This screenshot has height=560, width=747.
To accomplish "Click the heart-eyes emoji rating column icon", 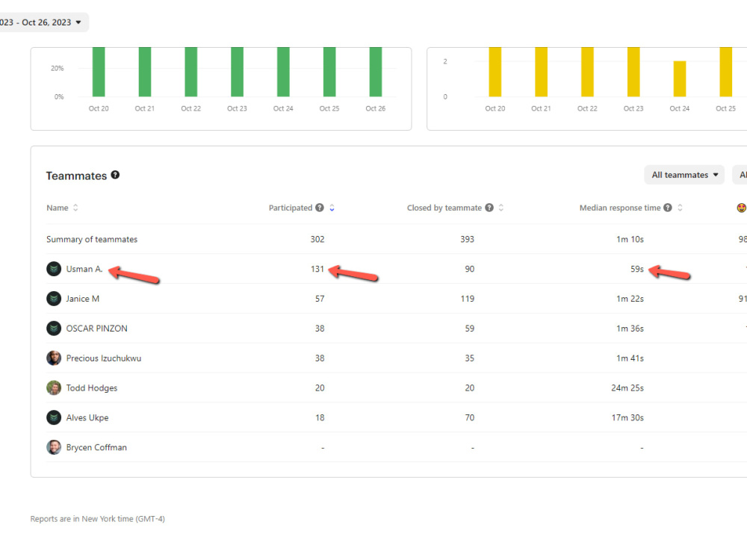I will pyautogui.click(x=741, y=208).
